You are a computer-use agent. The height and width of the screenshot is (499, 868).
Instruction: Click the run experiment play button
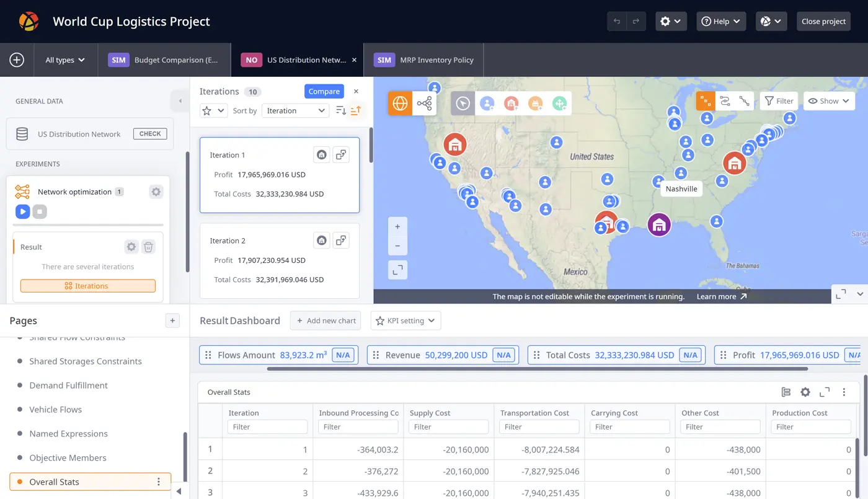pyautogui.click(x=22, y=211)
